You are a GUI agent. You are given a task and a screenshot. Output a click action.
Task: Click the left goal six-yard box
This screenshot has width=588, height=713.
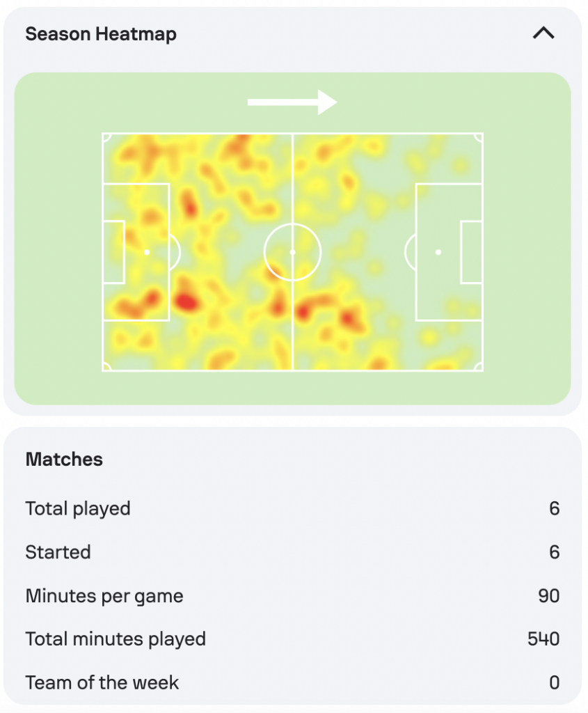pos(113,252)
